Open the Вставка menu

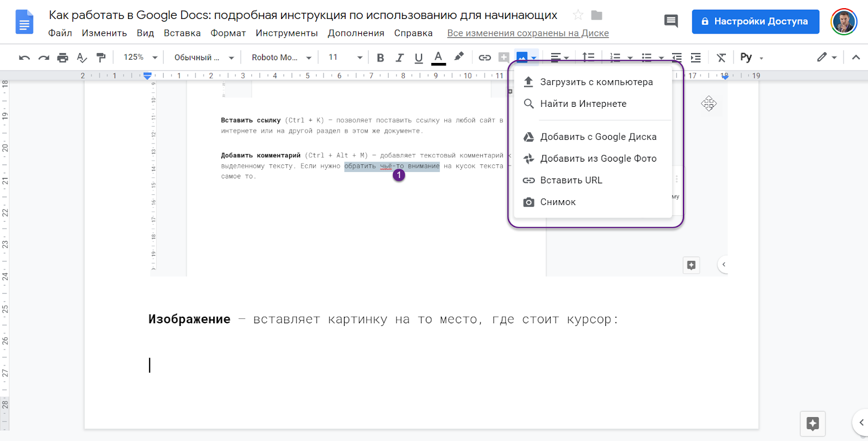coord(182,33)
